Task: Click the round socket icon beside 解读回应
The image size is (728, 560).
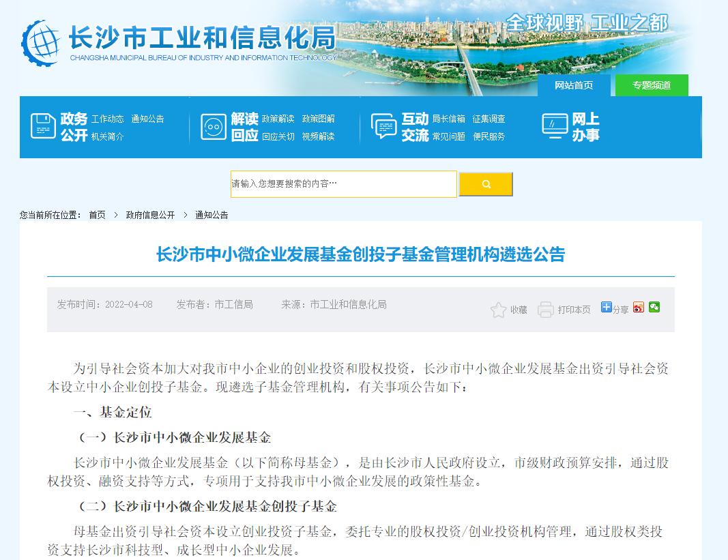Action: (x=214, y=126)
